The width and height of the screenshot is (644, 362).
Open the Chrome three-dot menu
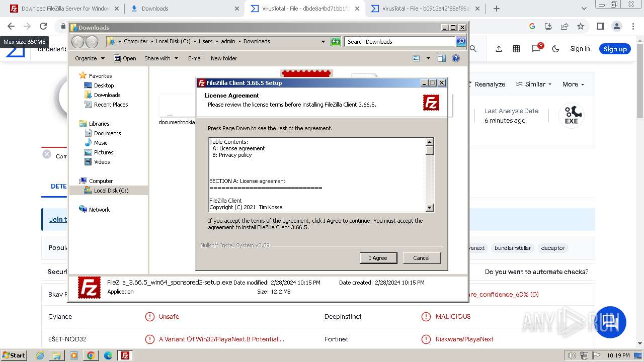click(633, 26)
